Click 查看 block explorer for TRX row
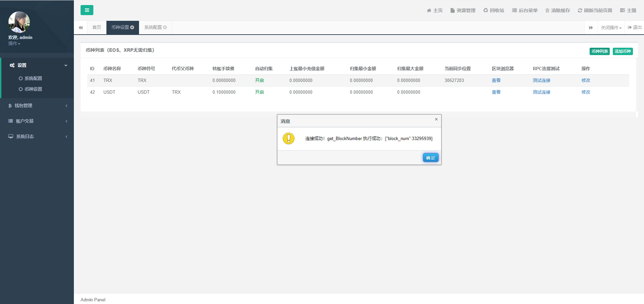 (x=496, y=80)
